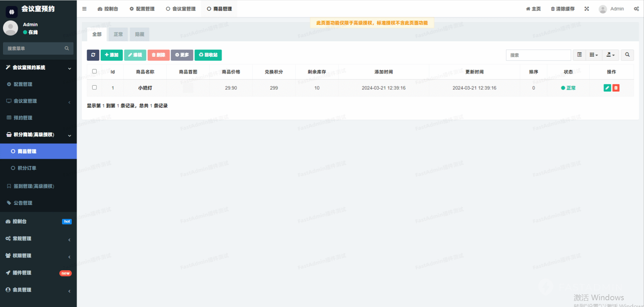This screenshot has height=307, width=644.
Task: Select the checkbox for the 小奶灯 row
Action: pos(94,87)
